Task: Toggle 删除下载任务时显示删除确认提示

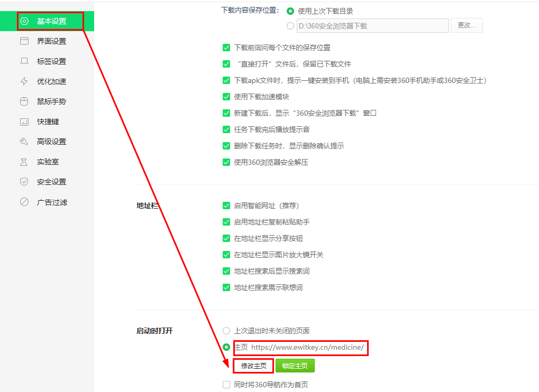Action: [x=226, y=146]
